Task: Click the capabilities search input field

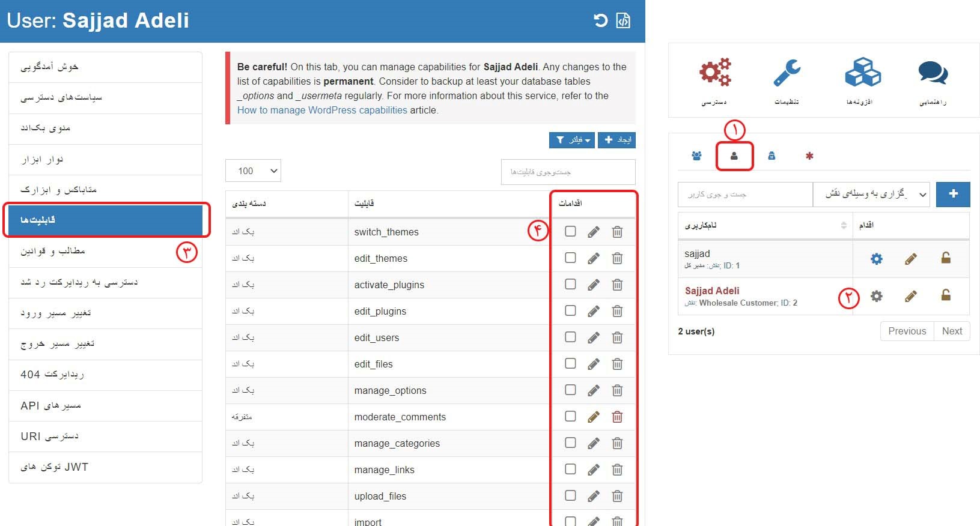Action: [x=568, y=172]
